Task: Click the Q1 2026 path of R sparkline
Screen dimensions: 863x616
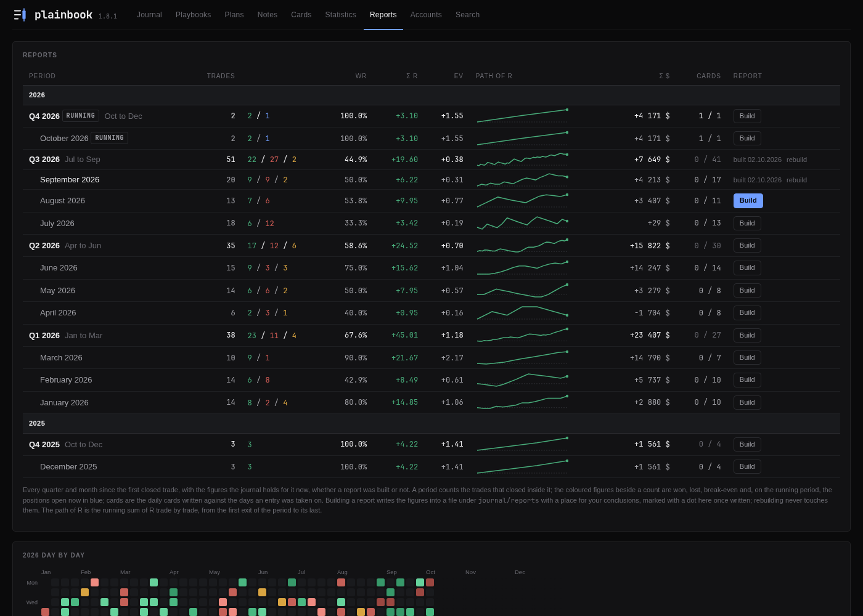Action: pyautogui.click(x=522, y=335)
